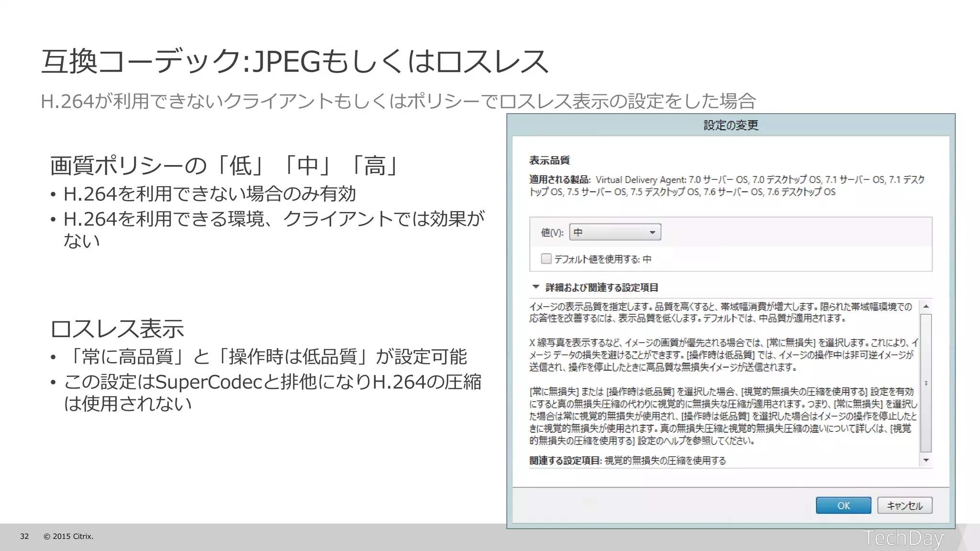Click the bullet H.264を利用できない場合のみ有効

point(210,194)
